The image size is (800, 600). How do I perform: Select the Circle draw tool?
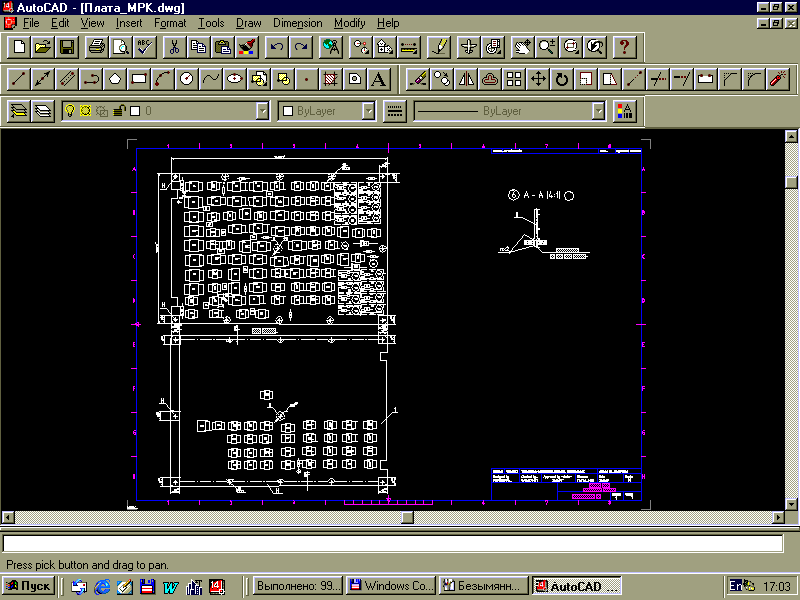click(x=187, y=79)
